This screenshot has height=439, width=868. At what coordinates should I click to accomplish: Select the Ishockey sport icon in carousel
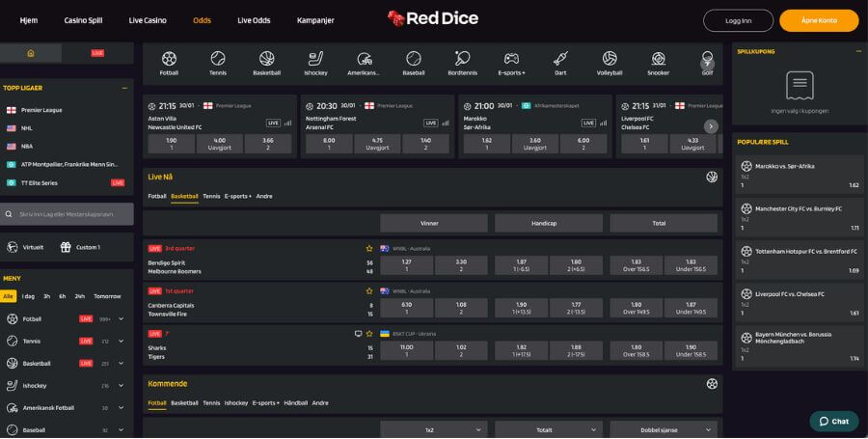click(x=315, y=58)
